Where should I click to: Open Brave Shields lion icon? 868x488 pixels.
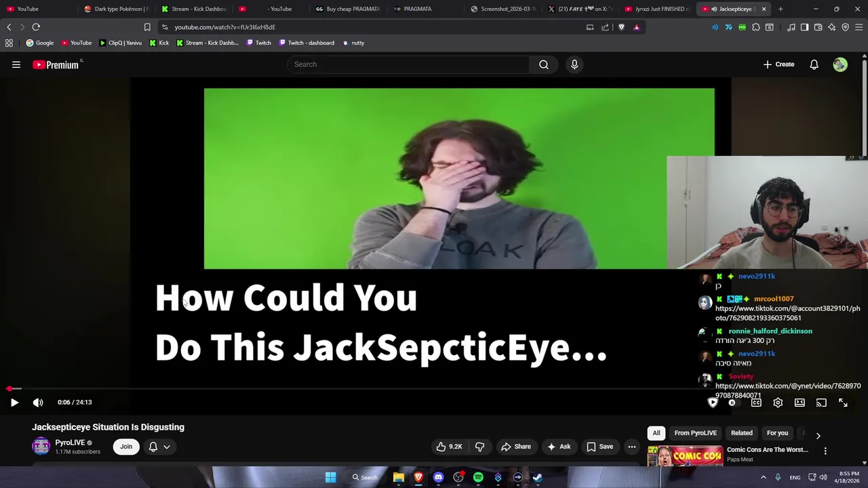coord(621,27)
